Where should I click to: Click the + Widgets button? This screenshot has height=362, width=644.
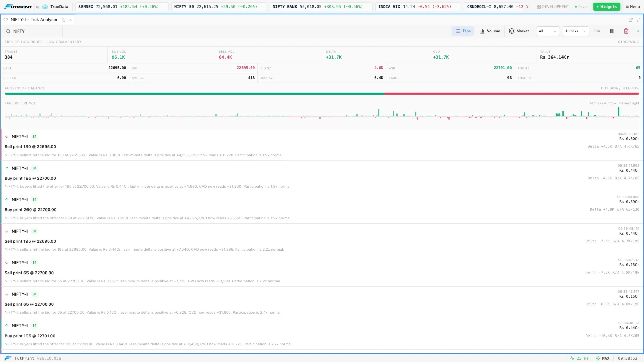(607, 7)
